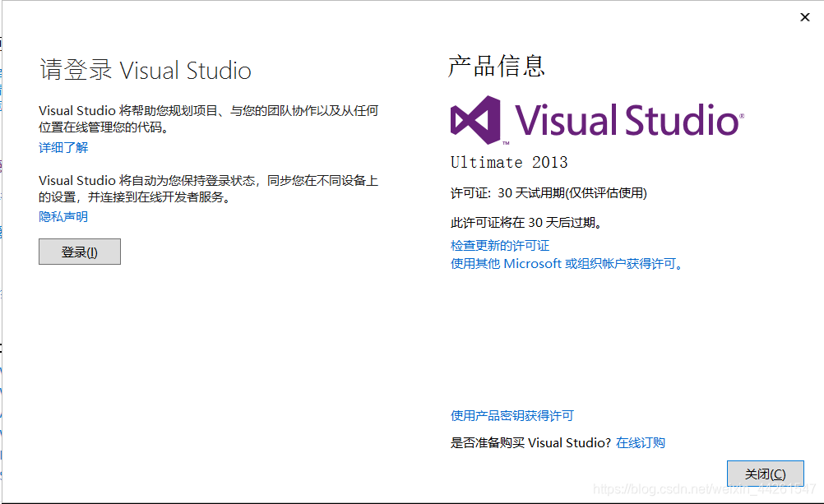Image resolution: width=824 pixels, height=504 pixels.
Task: Click the 登录(I) sign-in button
Action: (x=79, y=252)
